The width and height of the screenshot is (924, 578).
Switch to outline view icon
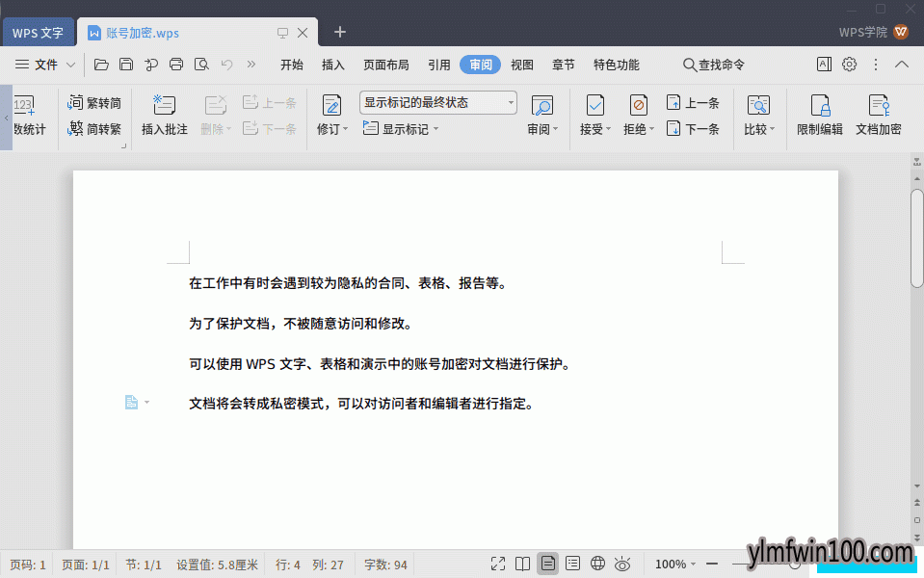572,564
